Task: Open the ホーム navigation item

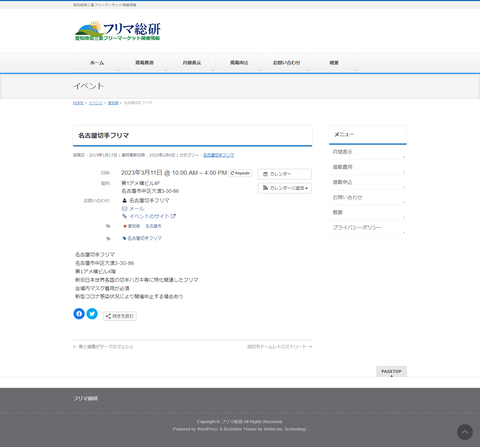Action: tap(97, 63)
